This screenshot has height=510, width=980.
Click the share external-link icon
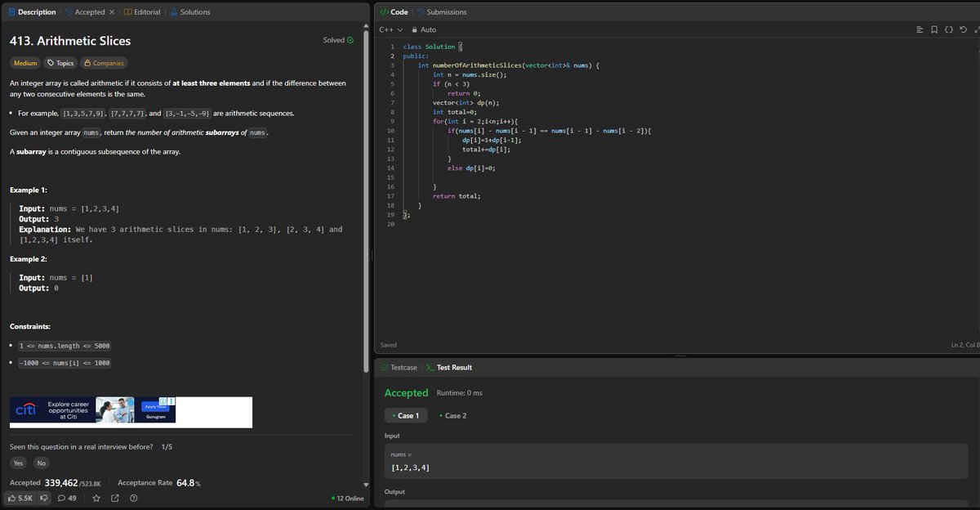(x=114, y=498)
